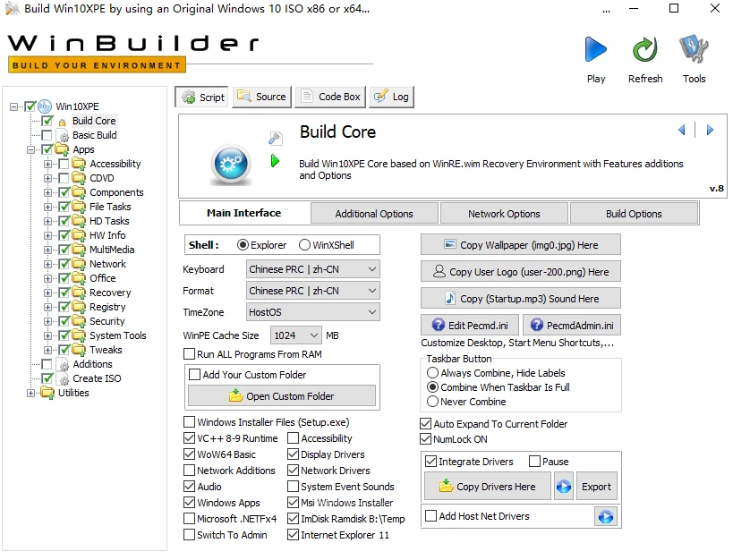
Task: Switch to the Code Box tab
Action: [x=330, y=97]
